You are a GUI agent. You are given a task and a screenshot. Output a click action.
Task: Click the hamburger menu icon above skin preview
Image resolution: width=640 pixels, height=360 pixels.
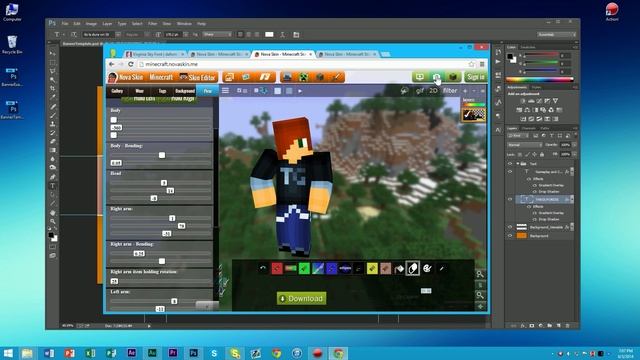click(x=225, y=91)
